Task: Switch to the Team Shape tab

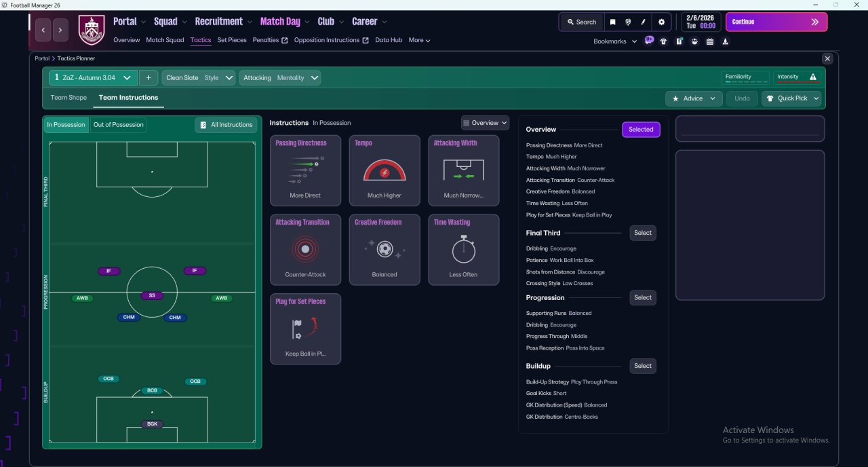Action: coord(68,98)
